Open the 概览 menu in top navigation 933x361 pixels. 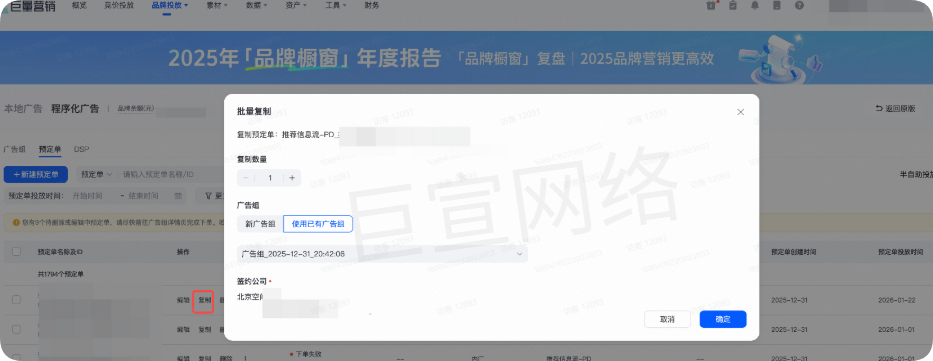pyautogui.click(x=79, y=5)
